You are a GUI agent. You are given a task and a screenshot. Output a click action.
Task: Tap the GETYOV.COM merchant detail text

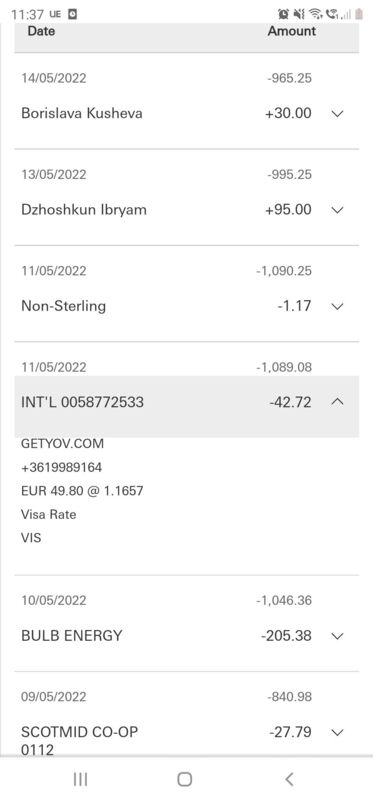coord(62,444)
